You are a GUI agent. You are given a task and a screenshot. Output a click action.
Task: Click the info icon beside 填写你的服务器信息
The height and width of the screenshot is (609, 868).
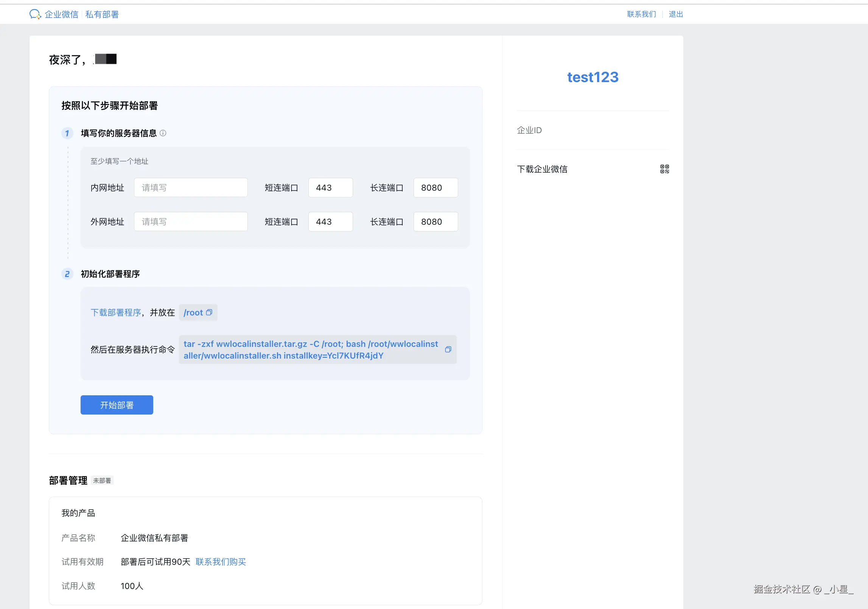pyautogui.click(x=163, y=133)
